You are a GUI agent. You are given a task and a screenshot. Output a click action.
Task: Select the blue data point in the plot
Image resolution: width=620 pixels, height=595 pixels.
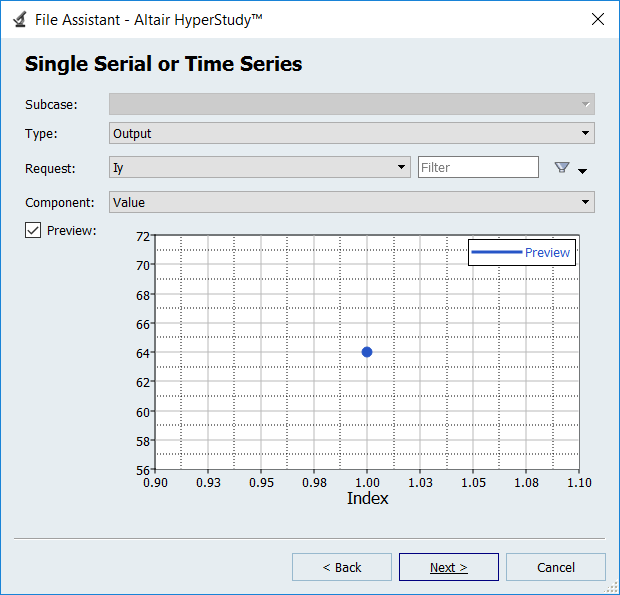point(367,352)
